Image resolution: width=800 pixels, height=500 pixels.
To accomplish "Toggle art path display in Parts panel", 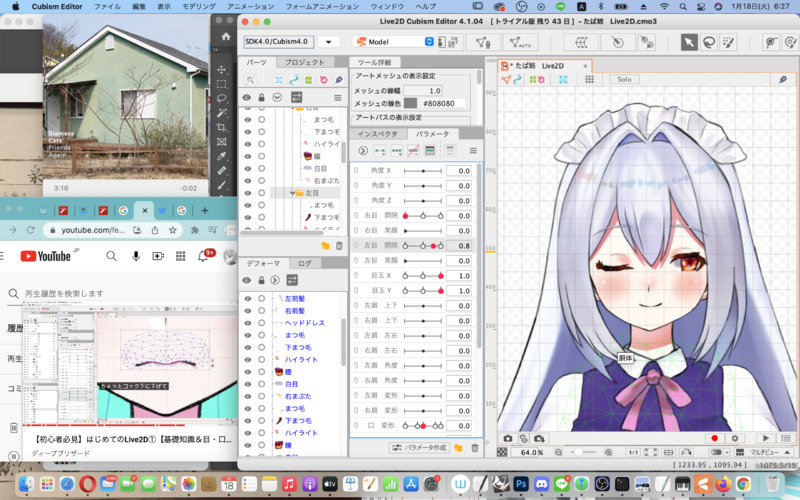I will (x=293, y=80).
